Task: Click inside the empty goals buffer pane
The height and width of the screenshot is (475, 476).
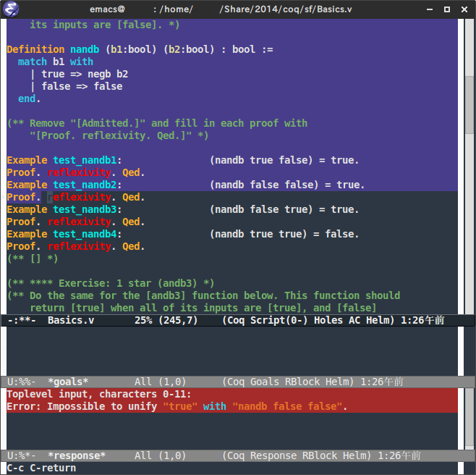Action: [232, 351]
